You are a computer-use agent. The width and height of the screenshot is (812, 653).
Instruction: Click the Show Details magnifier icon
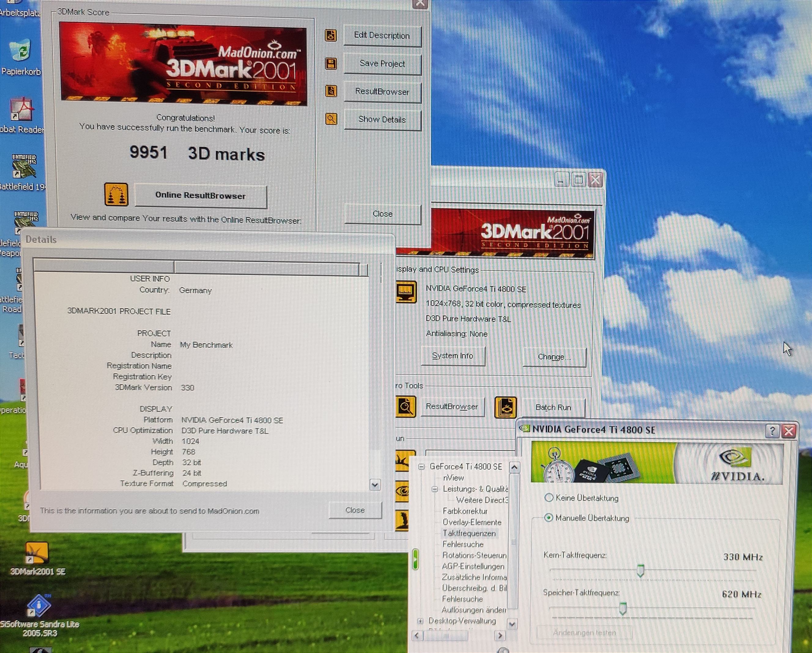pos(331,119)
